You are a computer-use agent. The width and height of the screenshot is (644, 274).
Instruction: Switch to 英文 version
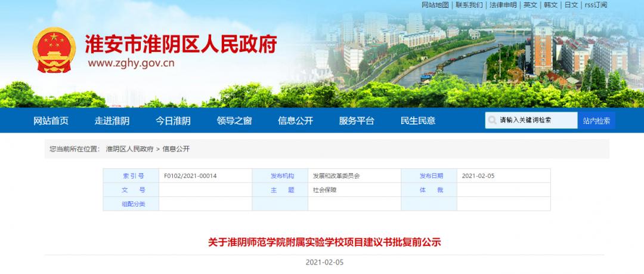pyautogui.click(x=530, y=5)
